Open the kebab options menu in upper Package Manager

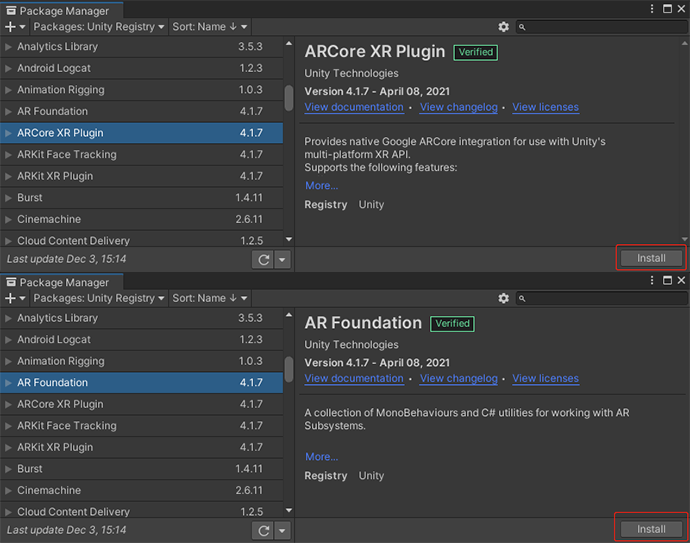coord(652,9)
